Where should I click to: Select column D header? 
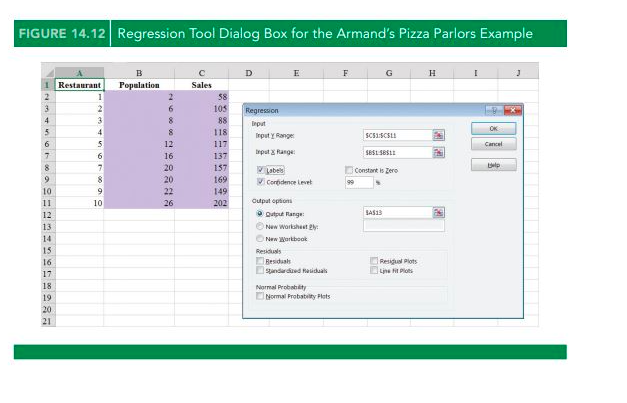click(249, 73)
